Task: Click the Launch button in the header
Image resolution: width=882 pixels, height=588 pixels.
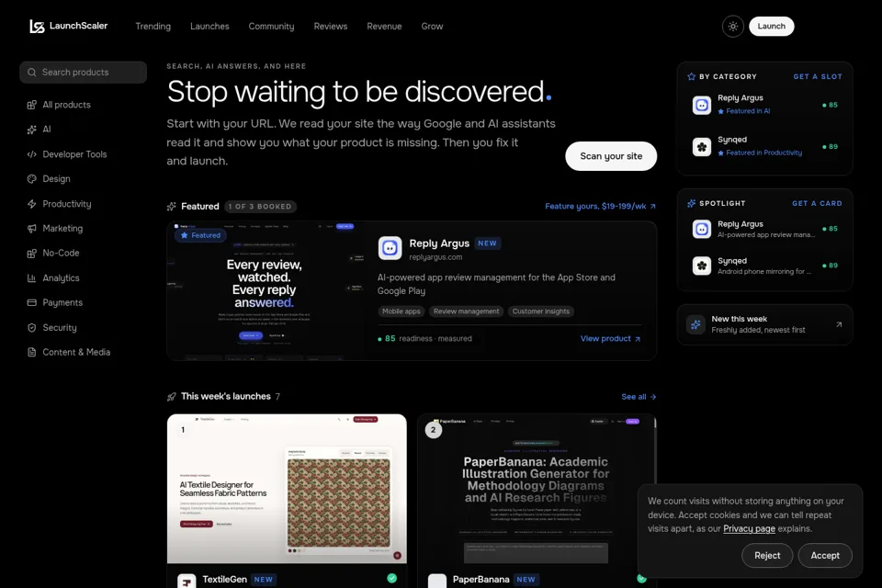Action: [771, 27]
